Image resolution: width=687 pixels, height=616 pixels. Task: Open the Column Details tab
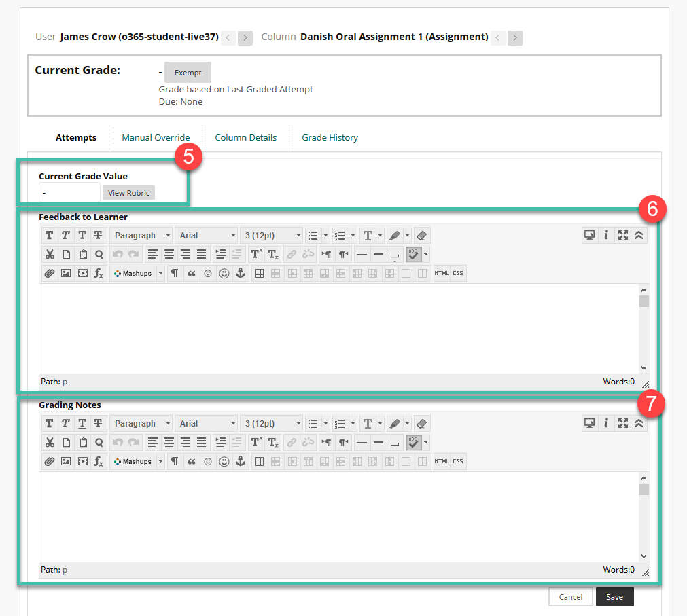click(246, 137)
